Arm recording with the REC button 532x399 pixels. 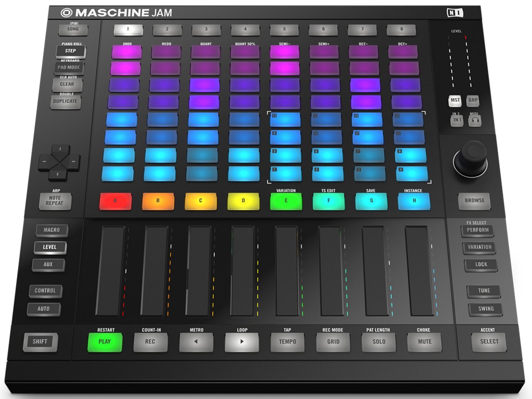(x=151, y=342)
